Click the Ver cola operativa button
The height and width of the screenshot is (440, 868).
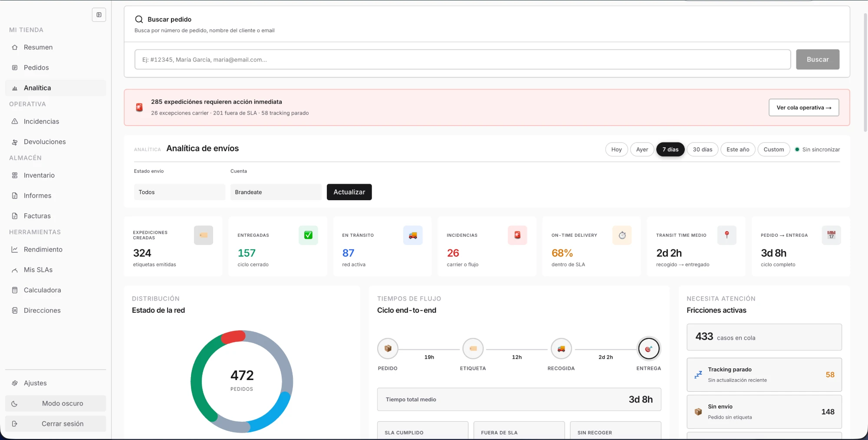point(804,108)
